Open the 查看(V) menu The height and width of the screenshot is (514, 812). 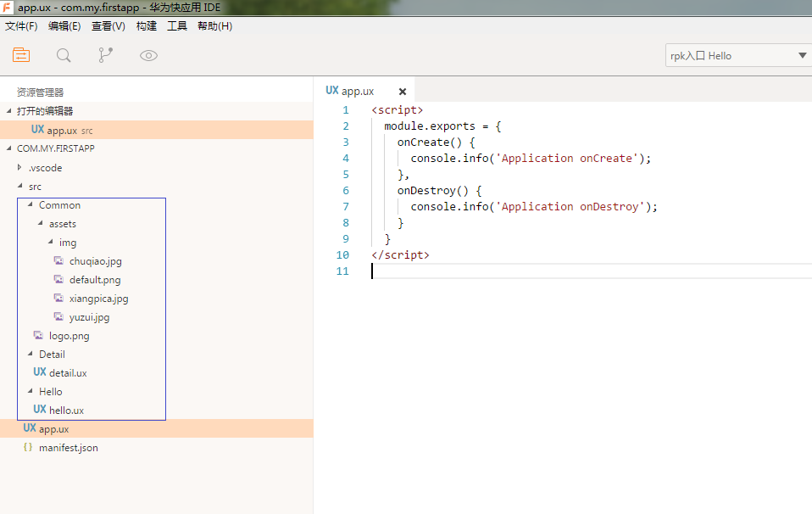point(108,26)
